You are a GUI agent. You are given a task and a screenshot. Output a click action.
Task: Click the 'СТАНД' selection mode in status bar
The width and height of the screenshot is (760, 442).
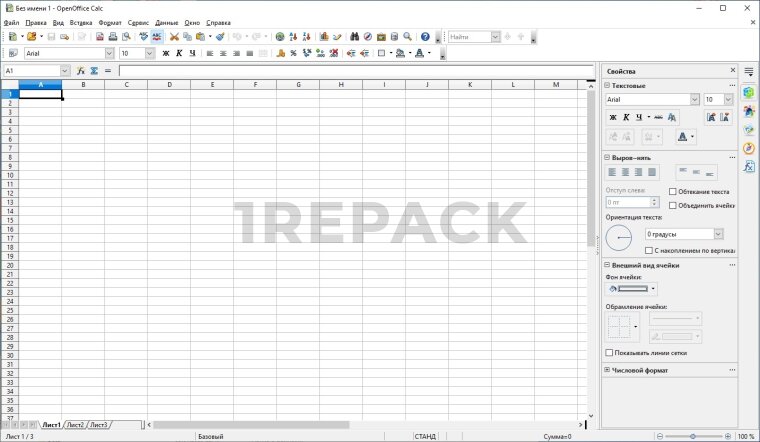[x=426, y=437]
